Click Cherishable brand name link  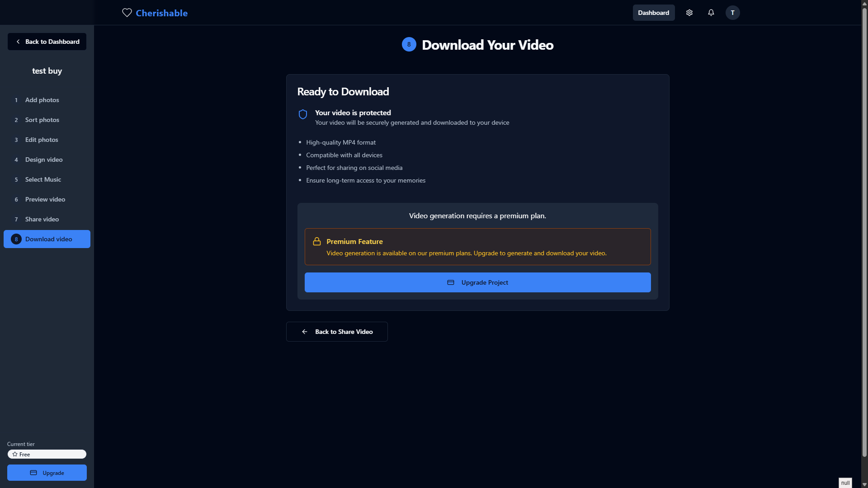(161, 13)
